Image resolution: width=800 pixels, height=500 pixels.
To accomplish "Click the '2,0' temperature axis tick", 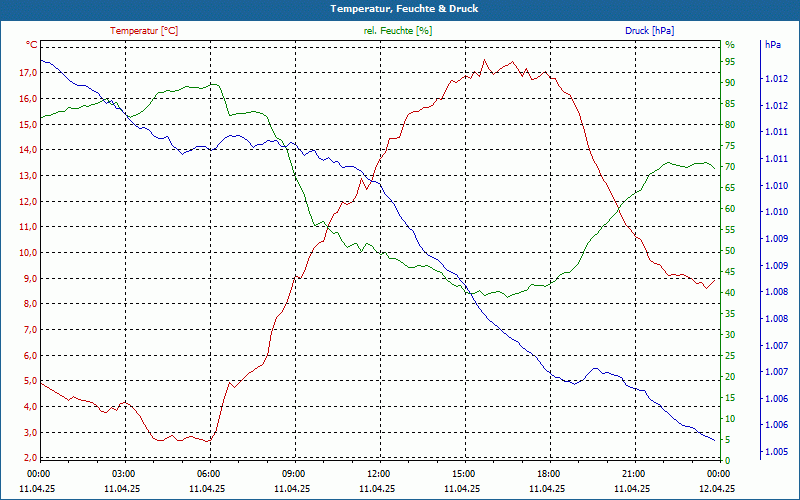I will pos(30,458).
